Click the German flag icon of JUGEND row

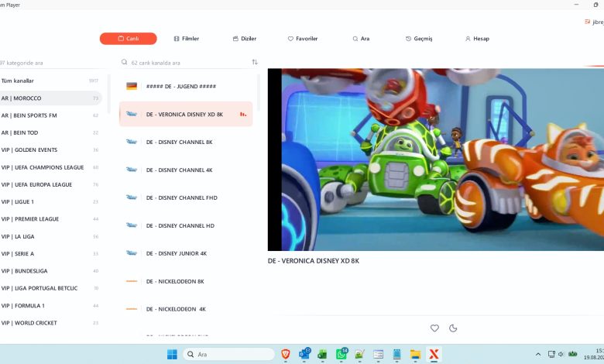click(132, 86)
